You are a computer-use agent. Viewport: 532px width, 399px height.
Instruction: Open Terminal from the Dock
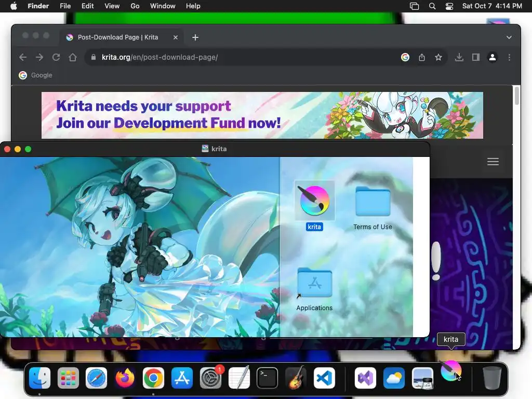coord(268,378)
